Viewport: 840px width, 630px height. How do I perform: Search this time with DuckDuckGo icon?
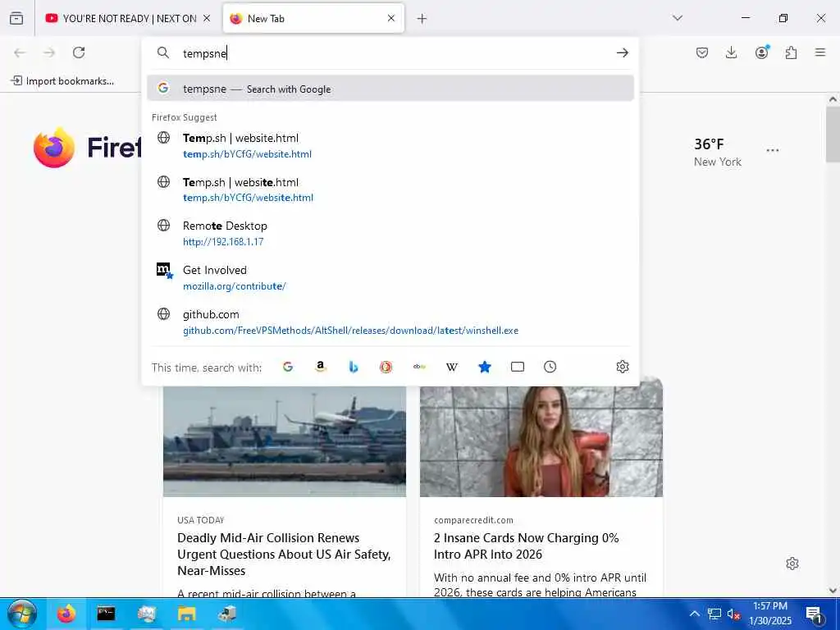click(x=386, y=367)
